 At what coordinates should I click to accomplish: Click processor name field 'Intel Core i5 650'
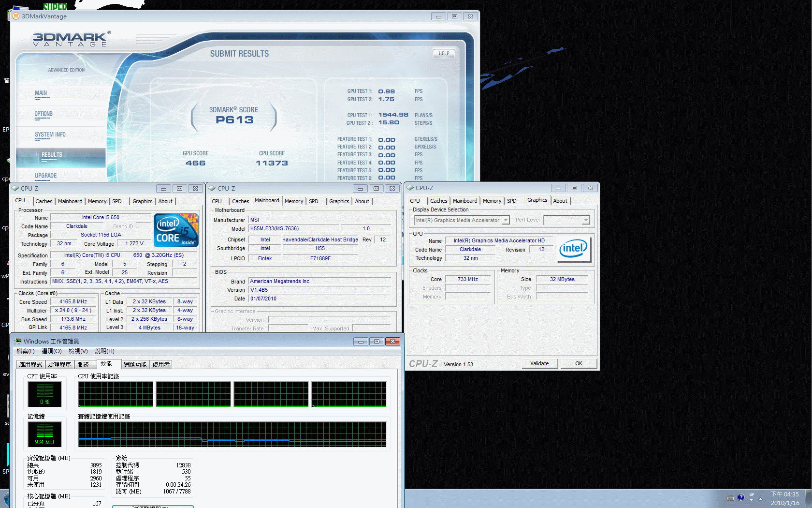coord(101,218)
